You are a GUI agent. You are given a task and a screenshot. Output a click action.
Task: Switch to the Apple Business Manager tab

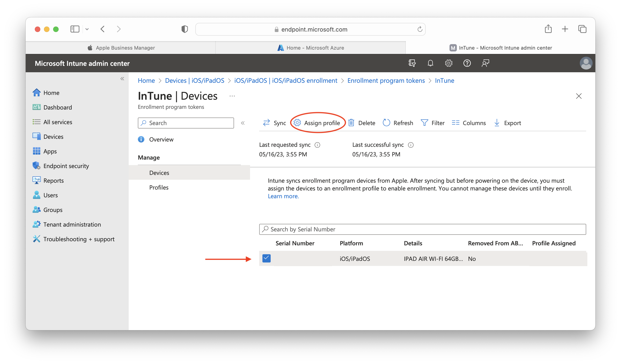(x=121, y=48)
